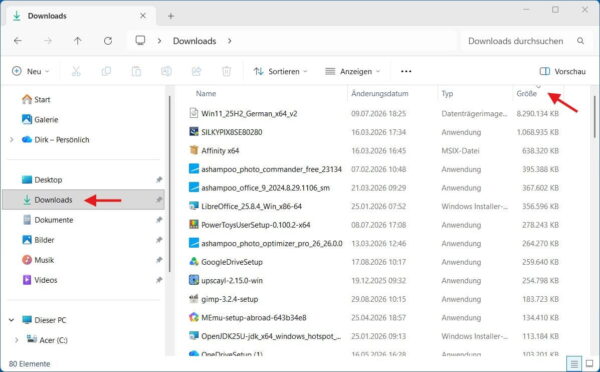Click the PC icon in address bar

pyautogui.click(x=140, y=40)
